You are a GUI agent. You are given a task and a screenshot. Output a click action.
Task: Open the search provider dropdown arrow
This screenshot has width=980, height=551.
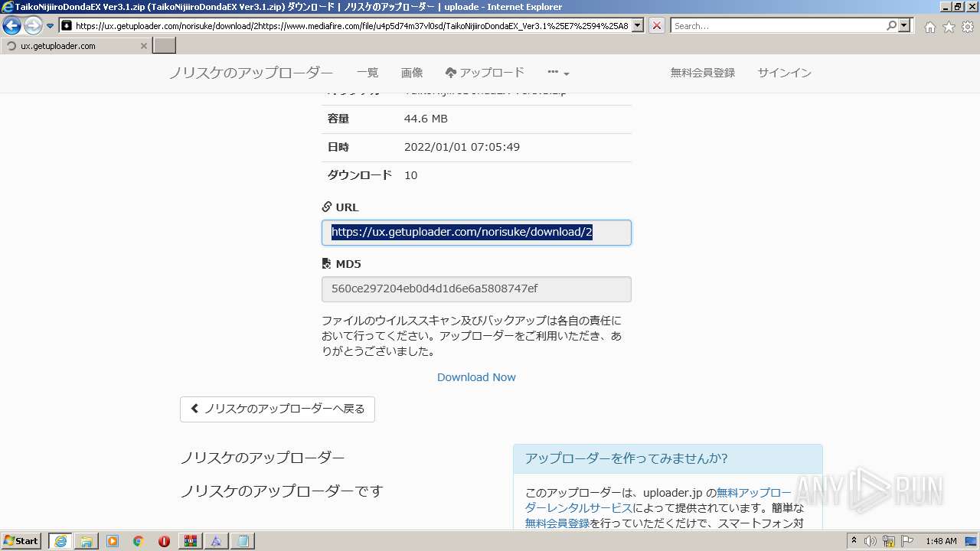tap(905, 25)
